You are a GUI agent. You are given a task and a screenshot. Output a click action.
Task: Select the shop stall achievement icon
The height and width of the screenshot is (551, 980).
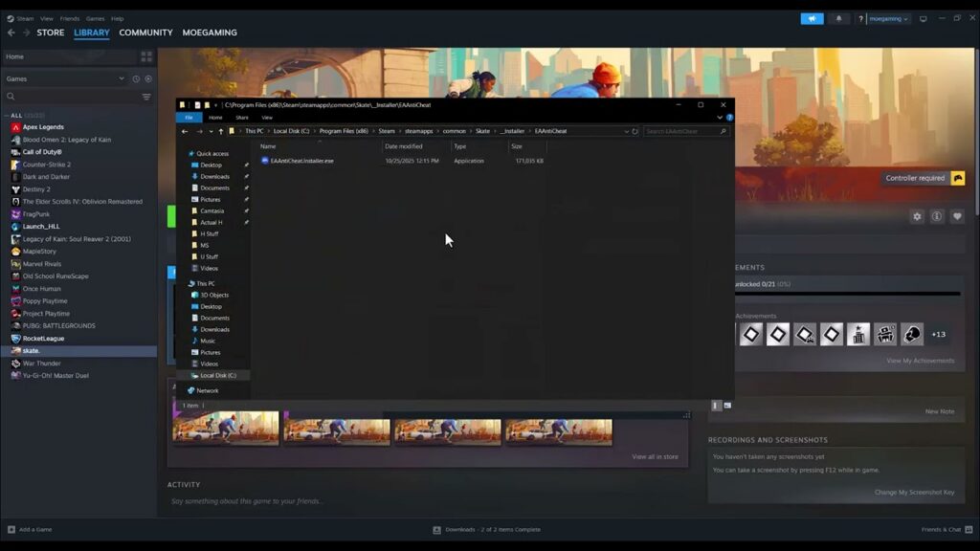click(x=885, y=334)
